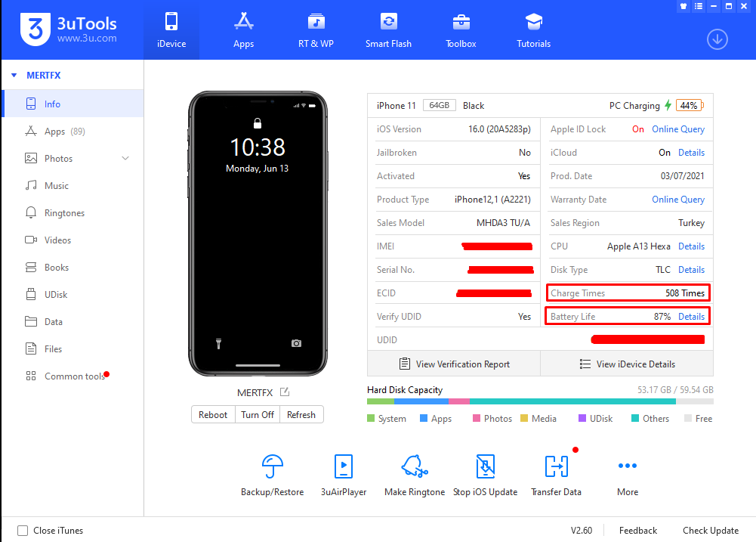This screenshot has width=756, height=542.
Task: Open Warranty Date Online Query link
Action: pos(678,200)
